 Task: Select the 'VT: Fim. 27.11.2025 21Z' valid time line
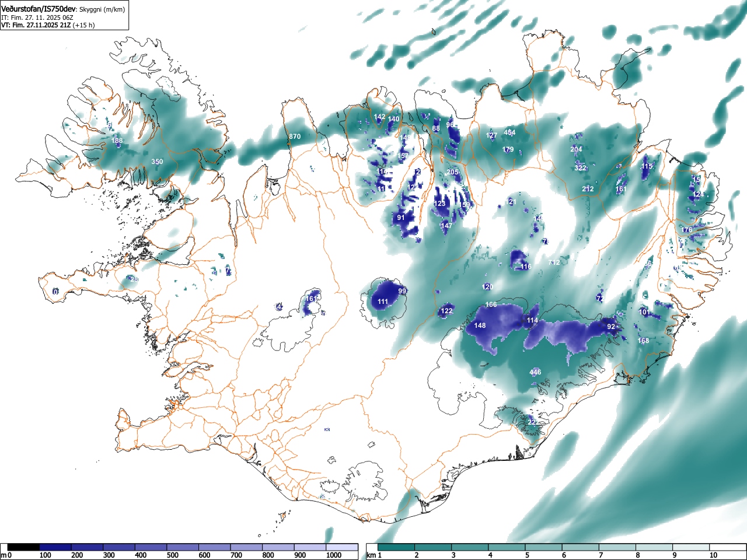[x=36, y=25]
